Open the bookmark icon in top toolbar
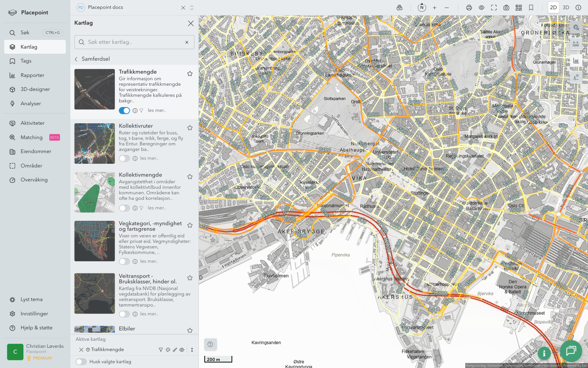Image resolution: width=588 pixels, height=368 pixels. click(x=531, y=7)
